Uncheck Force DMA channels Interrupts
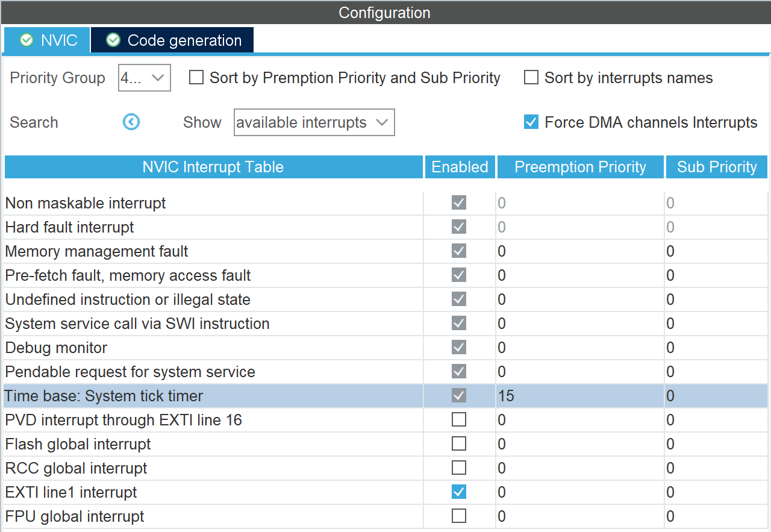Viewport: 771px width, 532px height. [x=531, y=122]
